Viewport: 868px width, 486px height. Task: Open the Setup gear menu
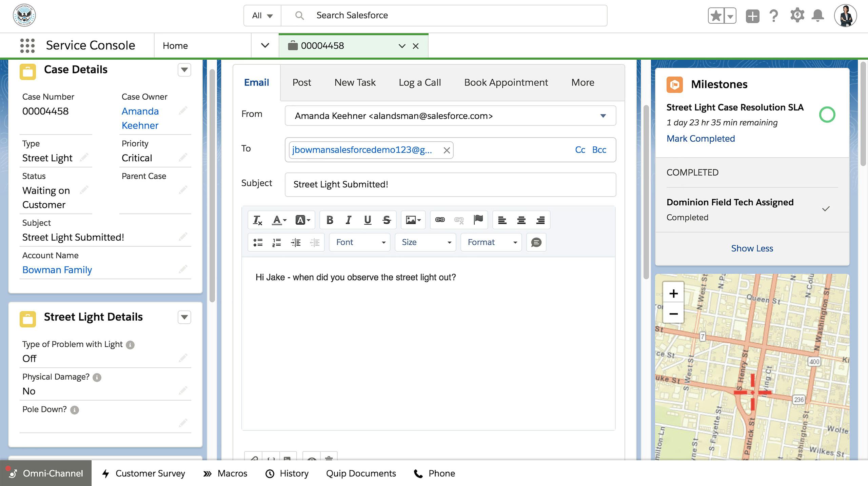click(x=797, y=16)
